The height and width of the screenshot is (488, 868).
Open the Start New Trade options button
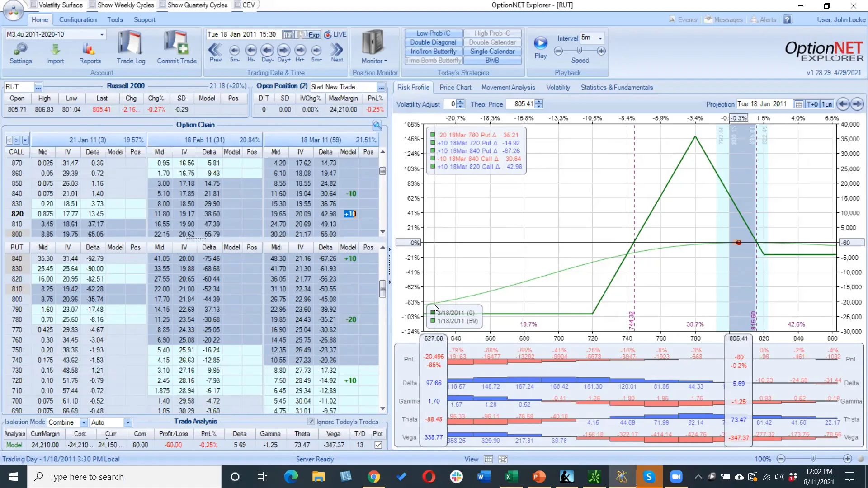tap(382, 87)
